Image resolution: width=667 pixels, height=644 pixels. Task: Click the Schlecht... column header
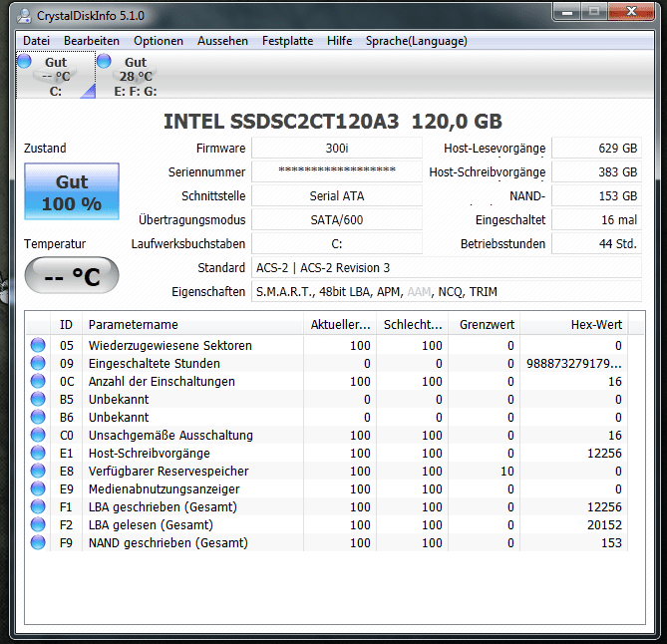(412, 325)
